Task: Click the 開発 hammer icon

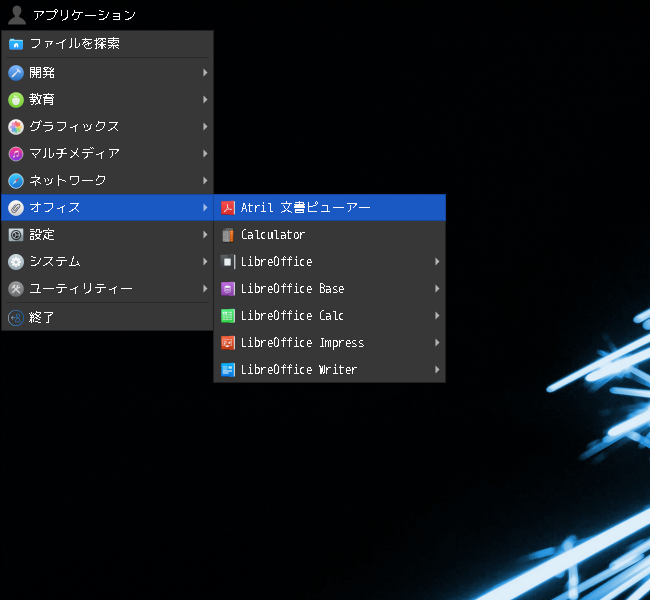Action: (16, 73)
